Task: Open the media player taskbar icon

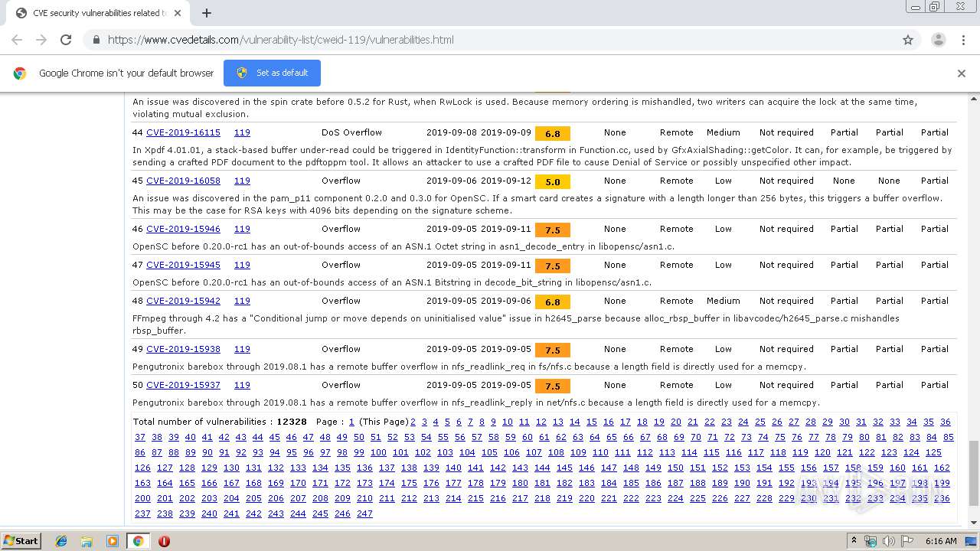Action: 113,541
